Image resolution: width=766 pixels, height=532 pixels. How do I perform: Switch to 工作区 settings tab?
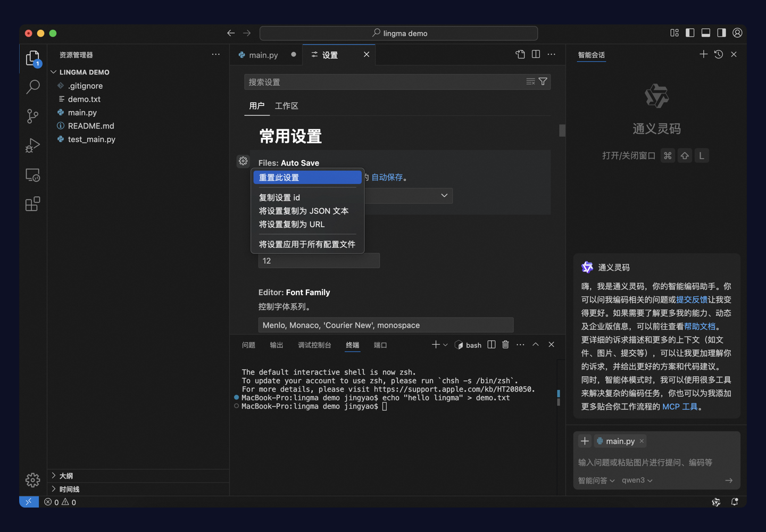point(286,106)
